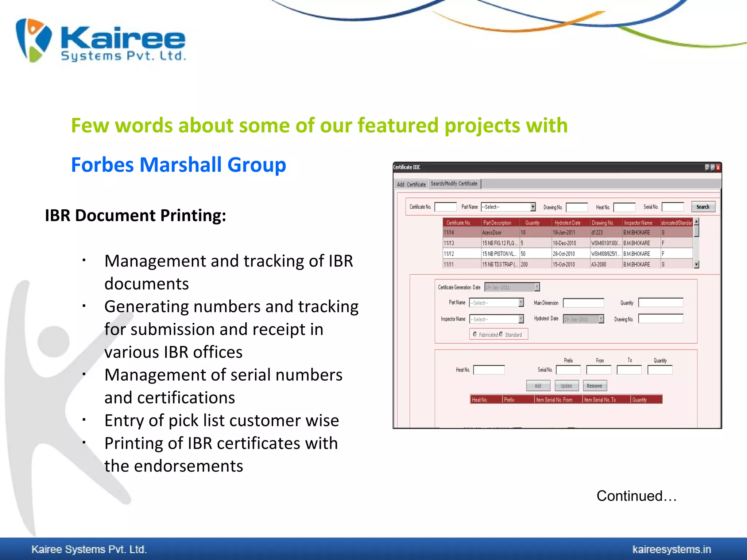Click the Serial No. Prefix field

(568, 370)
